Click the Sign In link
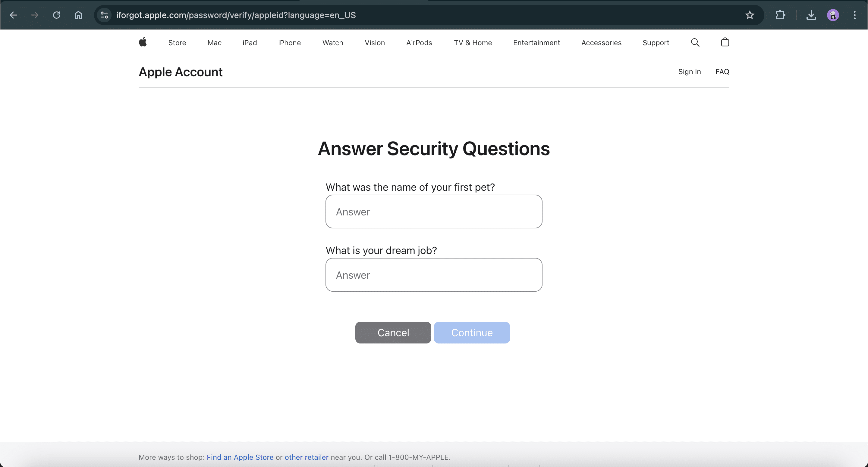 [x=689, y=72]
